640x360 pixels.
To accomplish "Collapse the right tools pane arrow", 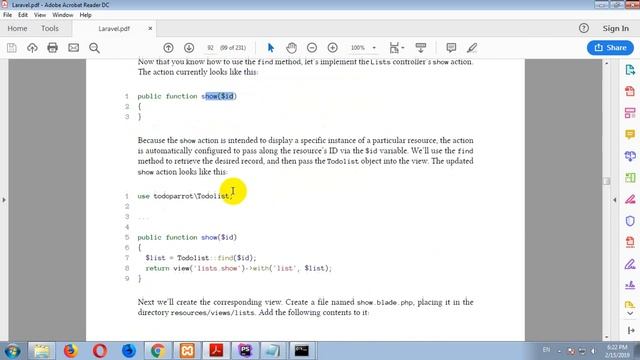I will (x=615, y=200).
